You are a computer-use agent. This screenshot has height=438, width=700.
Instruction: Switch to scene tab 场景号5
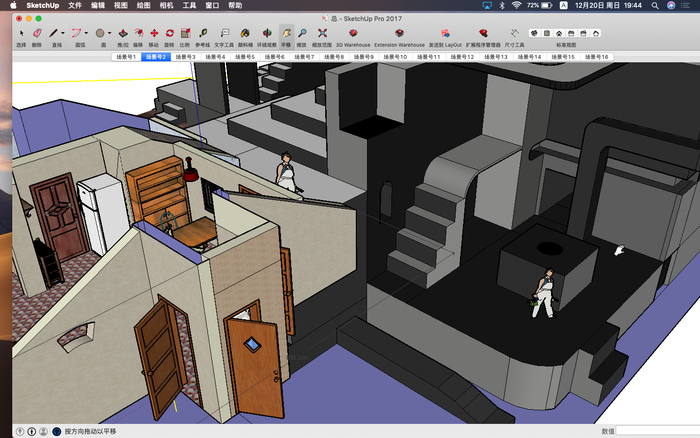(x=244, y=57)
